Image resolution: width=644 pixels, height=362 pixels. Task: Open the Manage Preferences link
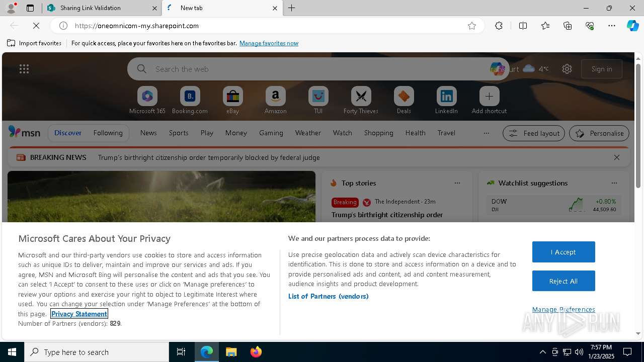pos(563,309)
